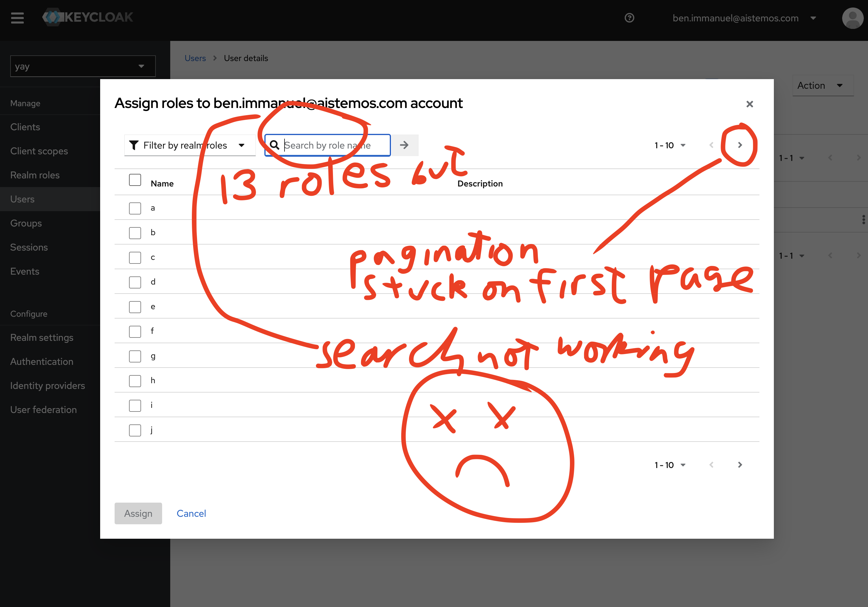Check the checkbox for role c
The height and width of the screenshot is (607, 868).
pyautogui.click(x=134, y=257)
